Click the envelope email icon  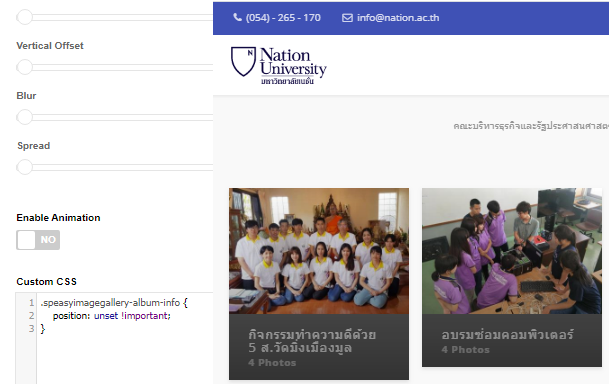(347, 18)
